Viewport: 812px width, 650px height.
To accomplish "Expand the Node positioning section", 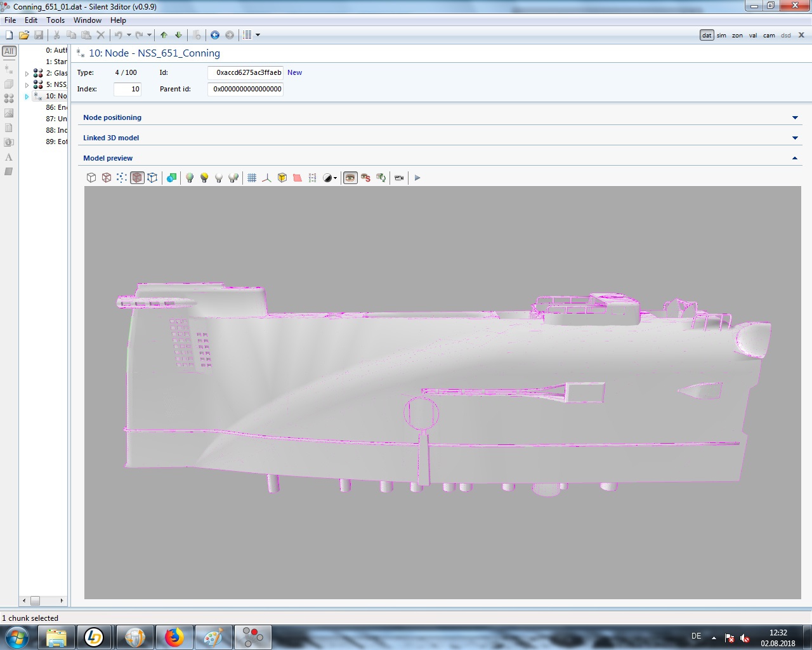I will click(795, 117).
